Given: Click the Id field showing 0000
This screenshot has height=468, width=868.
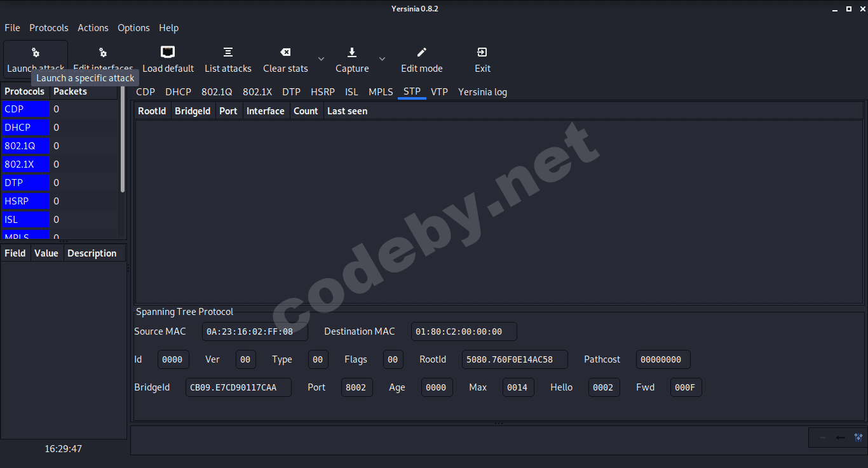Looking at the screenshot, I should pos(173,359).
